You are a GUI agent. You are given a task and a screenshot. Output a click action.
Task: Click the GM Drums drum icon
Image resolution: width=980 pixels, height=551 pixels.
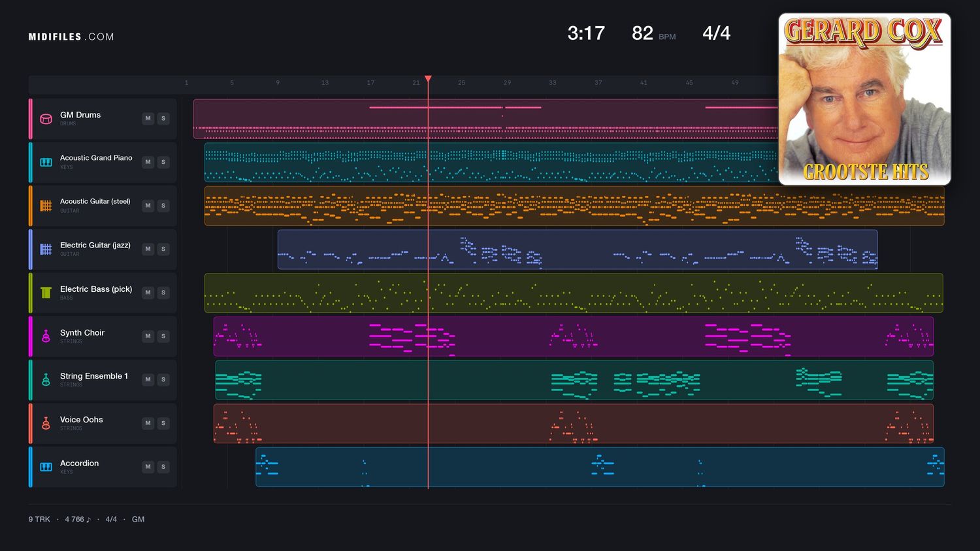pos(46,119)
